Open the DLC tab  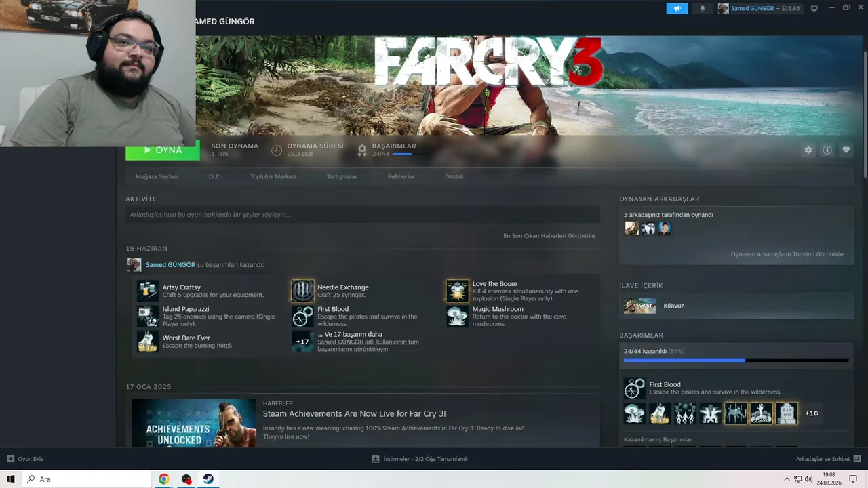(214, 176)
